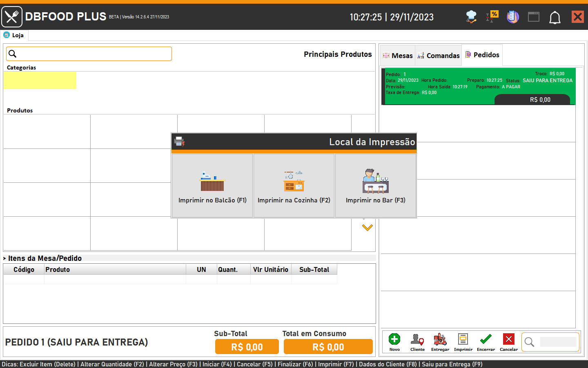Open notifications with the bell icon
588x368 pixels.
click(x=555, y=18)
